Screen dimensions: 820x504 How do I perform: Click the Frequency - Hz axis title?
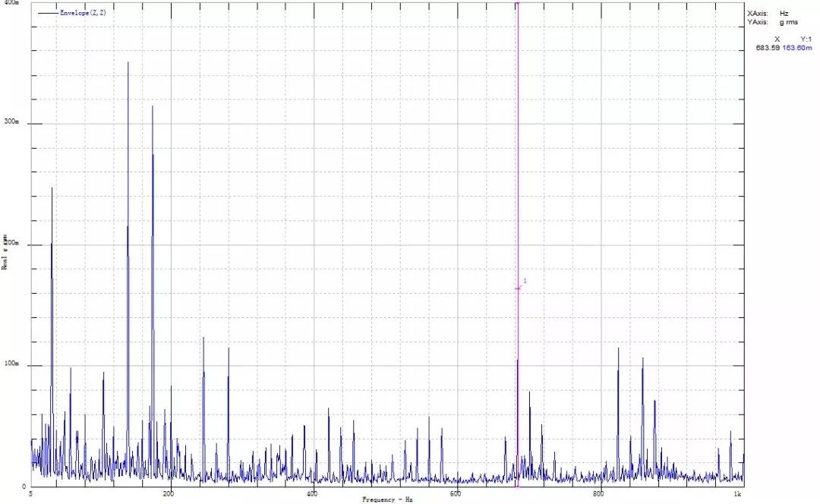click(387, 499)
